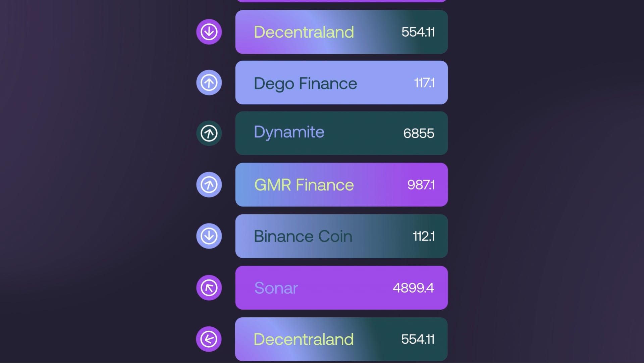Click the up arrow icon beside Dego Finance

(x=209, y=83)
